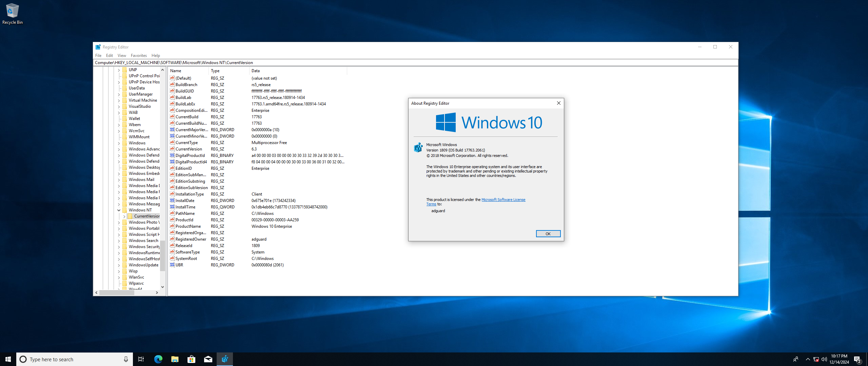Open Microsoft Store from taskbar

point(191,359)
